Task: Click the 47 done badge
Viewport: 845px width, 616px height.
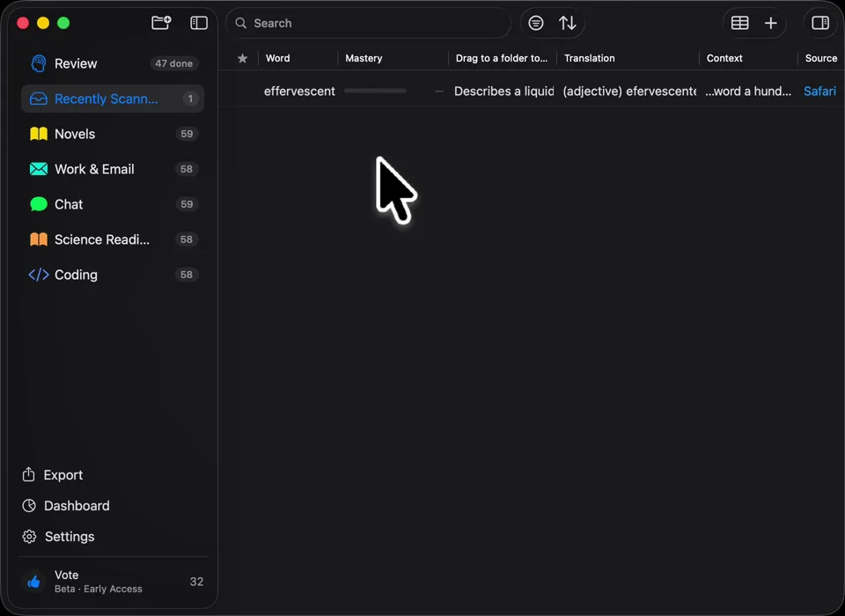Action: tap(174, 63)
